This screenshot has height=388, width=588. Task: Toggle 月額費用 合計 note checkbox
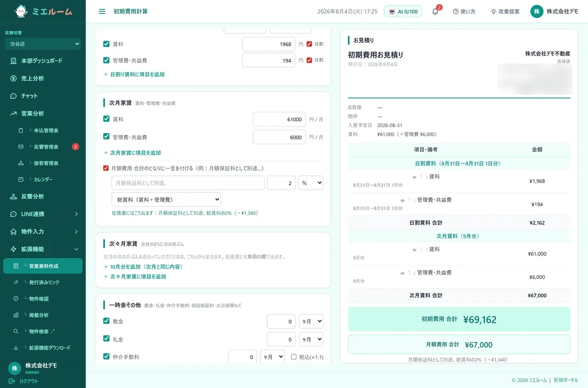[106, 168]
